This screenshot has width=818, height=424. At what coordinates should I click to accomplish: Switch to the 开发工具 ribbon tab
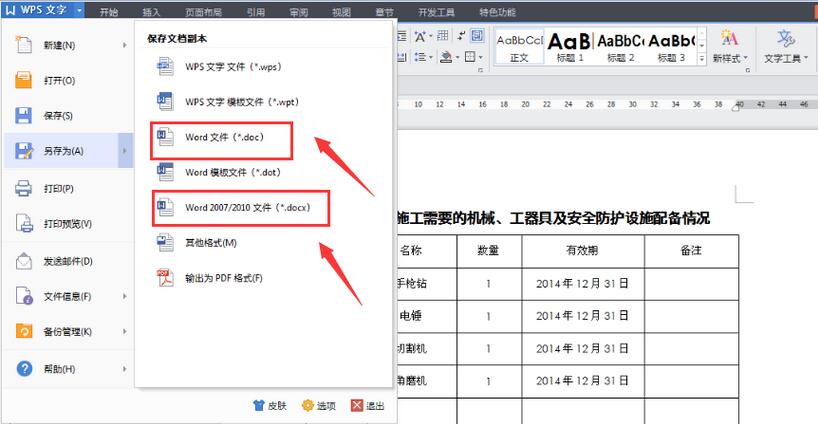click(x=436, y=12)
